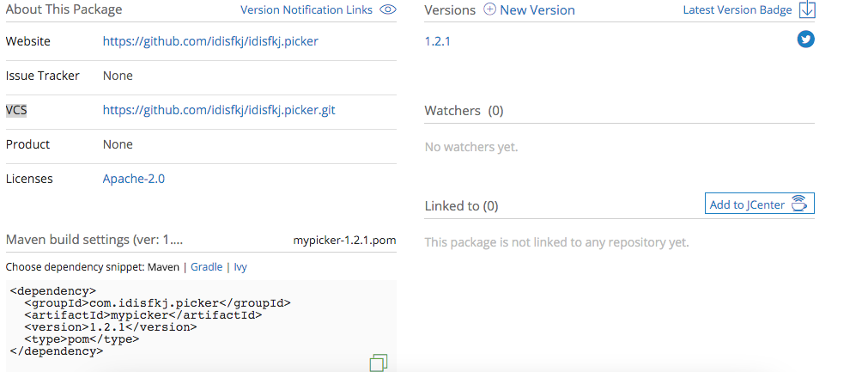
Task: Open the mypicker-1.2.1.pom file link
Action: click(x=344, y=240)
